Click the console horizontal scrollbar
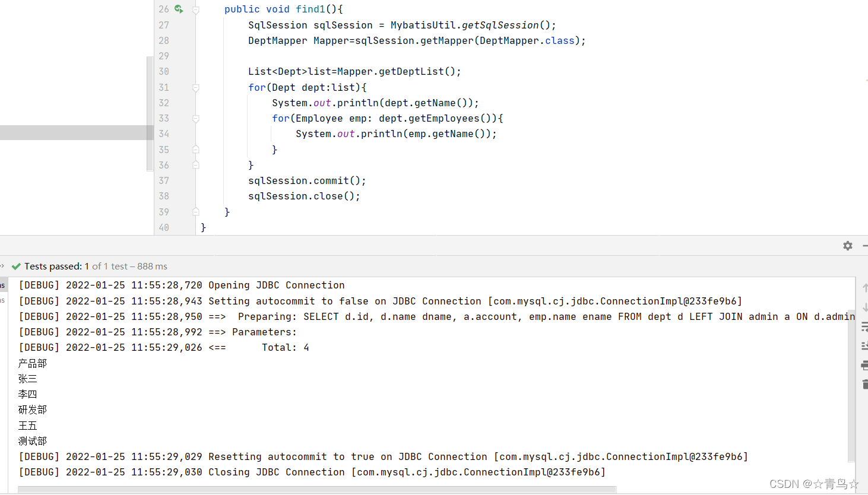Viewport: 868px width, 495px height. [317, 490]
